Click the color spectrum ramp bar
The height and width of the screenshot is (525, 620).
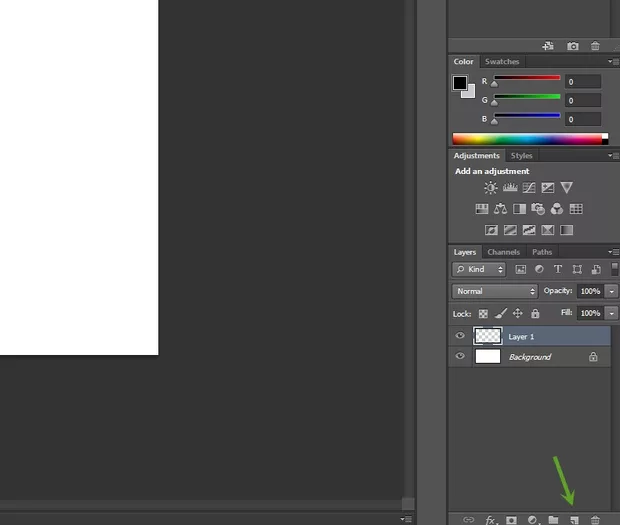(529, 139)
